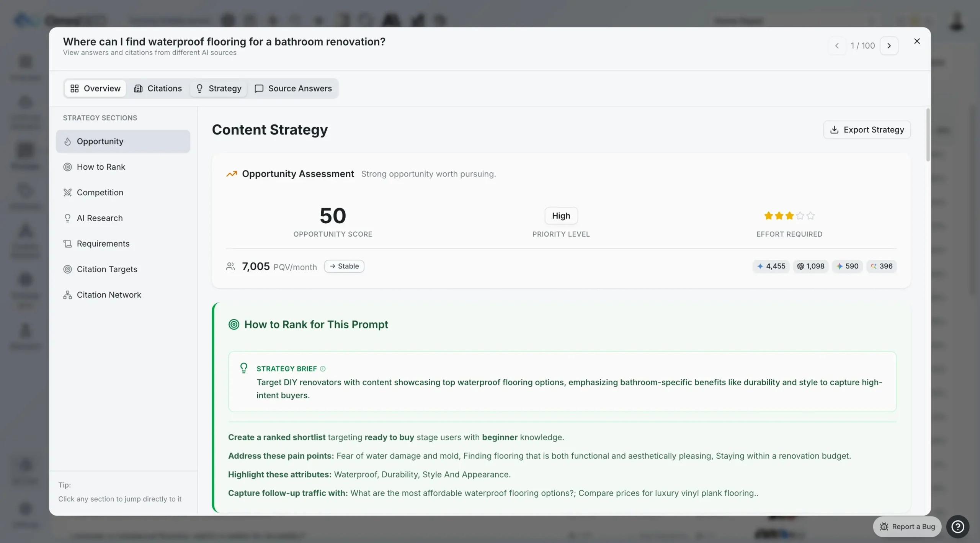The width and height of the screenshot is (980, 543).
Task: Advance to the next prompt with right arrow
Action: [889, 45]
